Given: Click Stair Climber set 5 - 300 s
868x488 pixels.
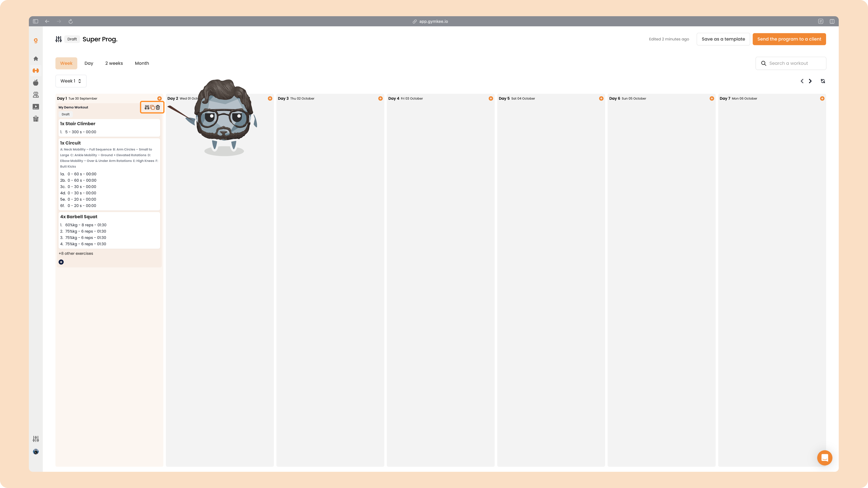Looking at the screenshot, I should (x=78, y=132).
